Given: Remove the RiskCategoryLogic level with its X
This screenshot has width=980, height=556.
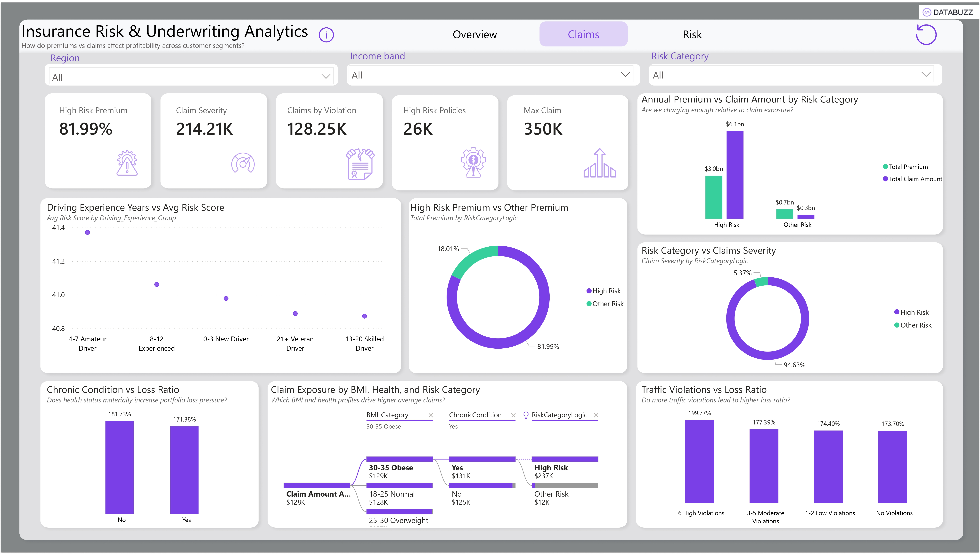Looking at the screenshot, I should click(596, 415).
